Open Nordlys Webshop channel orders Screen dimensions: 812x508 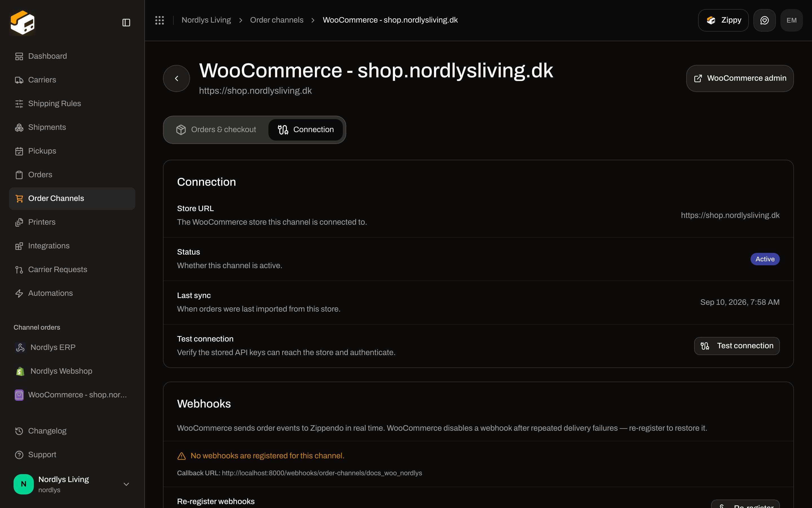pos(72,371)
